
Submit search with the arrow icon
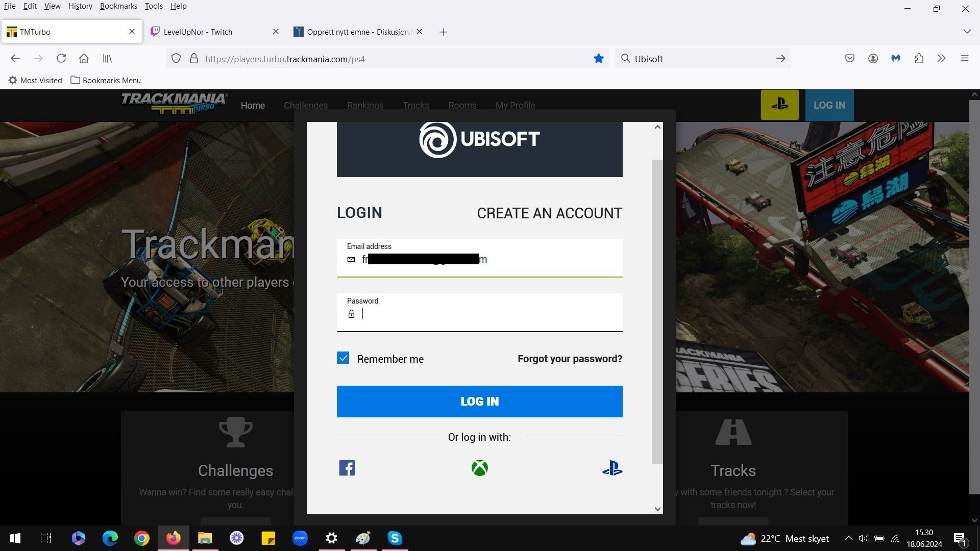[781, 59]
